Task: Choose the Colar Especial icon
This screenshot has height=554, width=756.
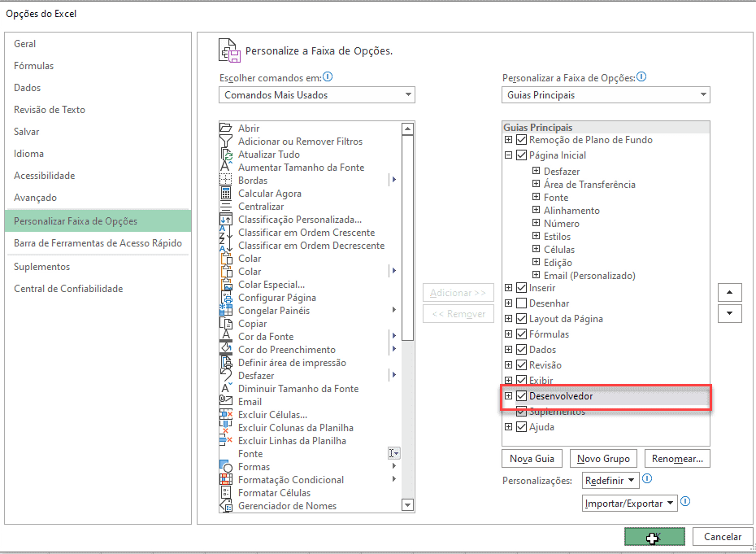Action: [x=226, y=285]
